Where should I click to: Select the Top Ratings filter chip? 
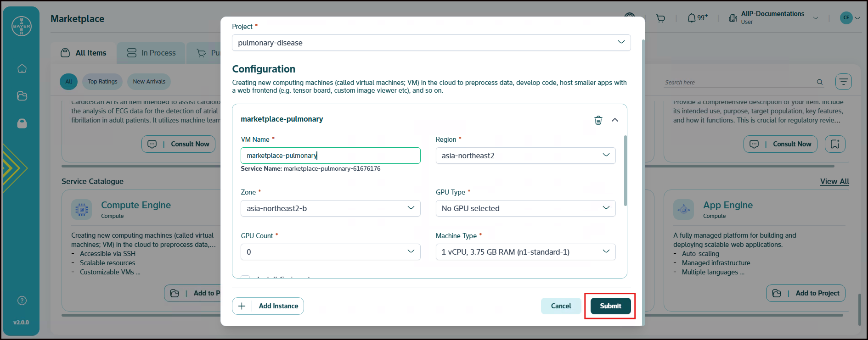(102, 82)
